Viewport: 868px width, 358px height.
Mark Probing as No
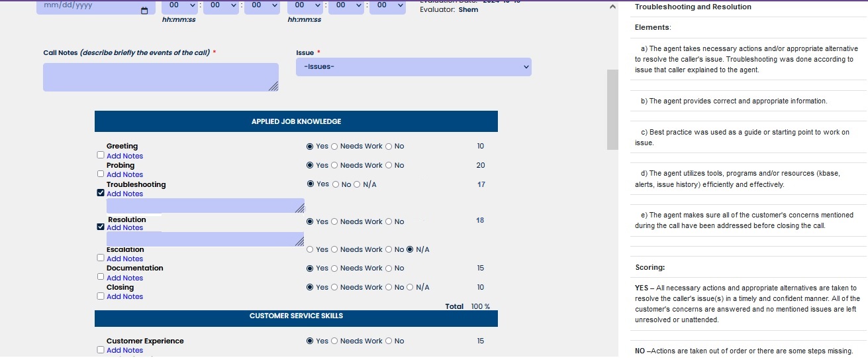[389, 166]
